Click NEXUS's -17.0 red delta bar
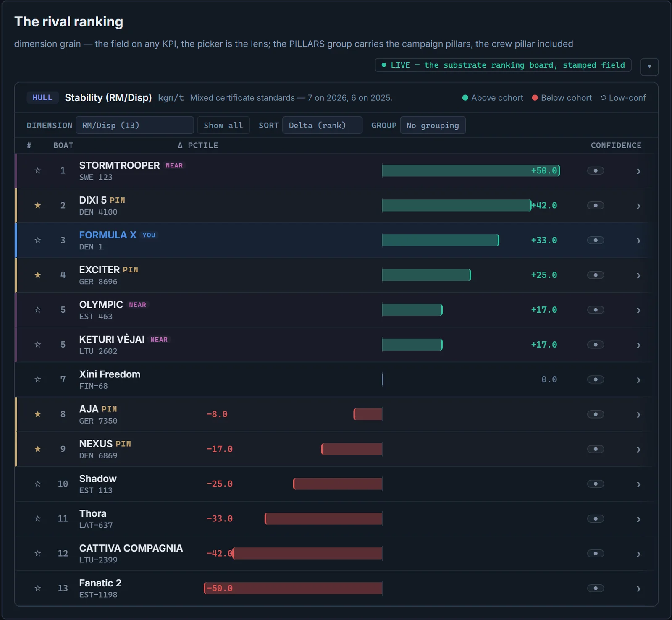 352,449
